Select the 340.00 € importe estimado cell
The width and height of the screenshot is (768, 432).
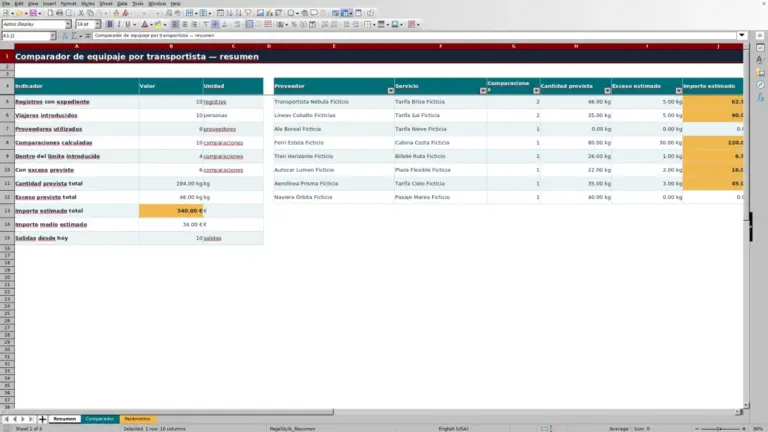(171, 211)
